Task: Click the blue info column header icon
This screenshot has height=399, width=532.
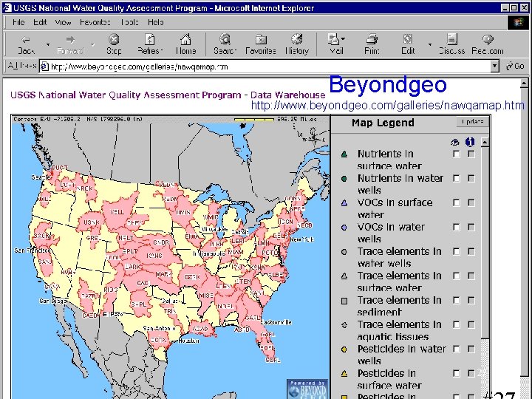Action: [x=470, y=142]
